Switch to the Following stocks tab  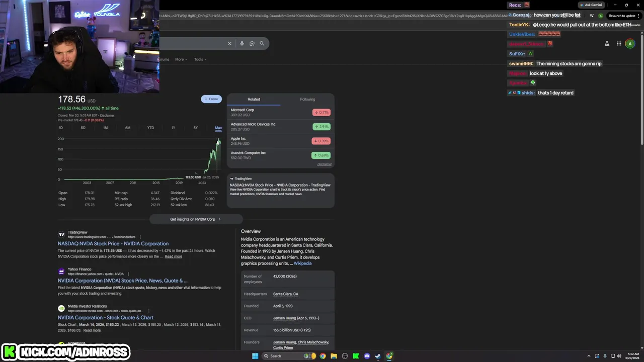[307, 99]
